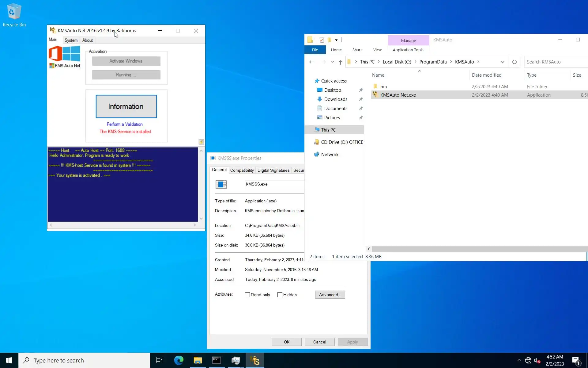The image size is (588, 368).
Task: Check the Hidden attribute checkbox
Action: point(280,295)
